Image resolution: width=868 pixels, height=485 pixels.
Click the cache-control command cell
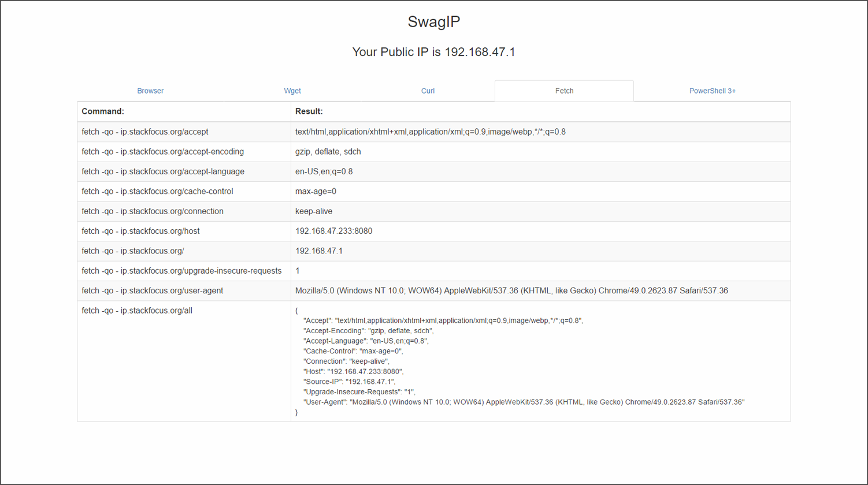click(x=157, y=191)
